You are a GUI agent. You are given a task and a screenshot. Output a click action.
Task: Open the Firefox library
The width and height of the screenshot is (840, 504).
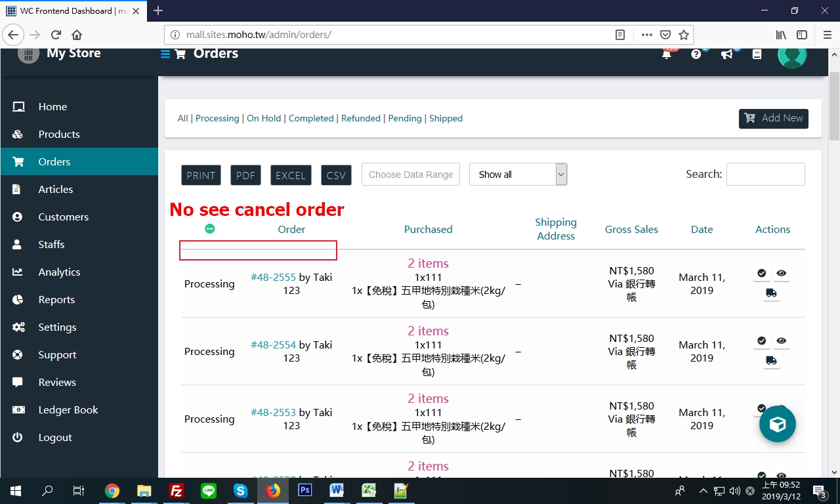tap(782, 35)
